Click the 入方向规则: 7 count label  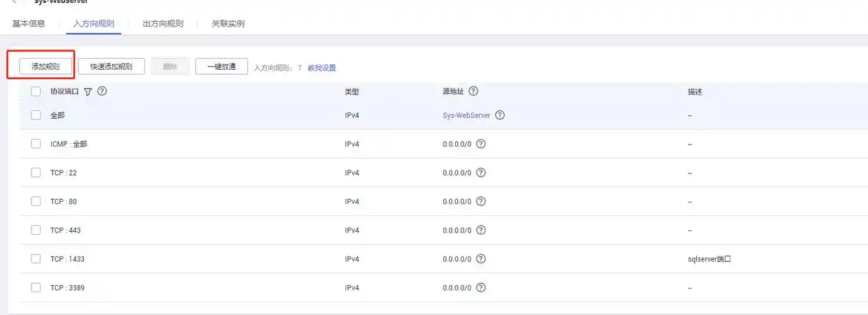point(277,68)
